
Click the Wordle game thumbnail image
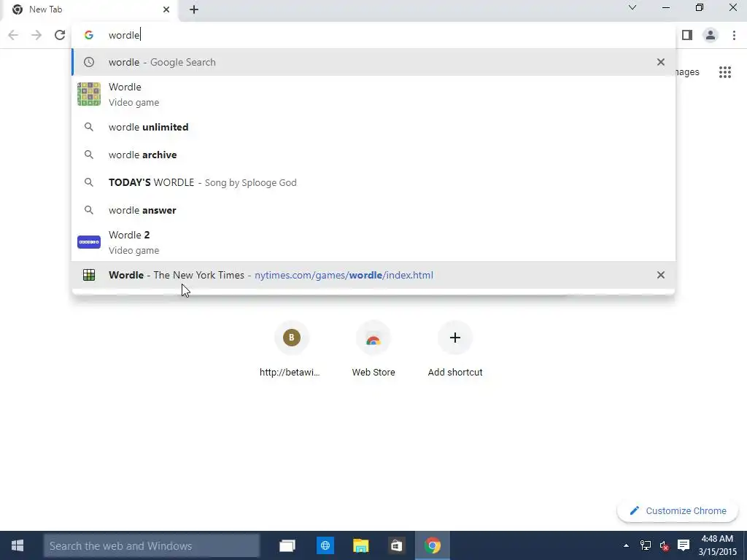(89, 94)
